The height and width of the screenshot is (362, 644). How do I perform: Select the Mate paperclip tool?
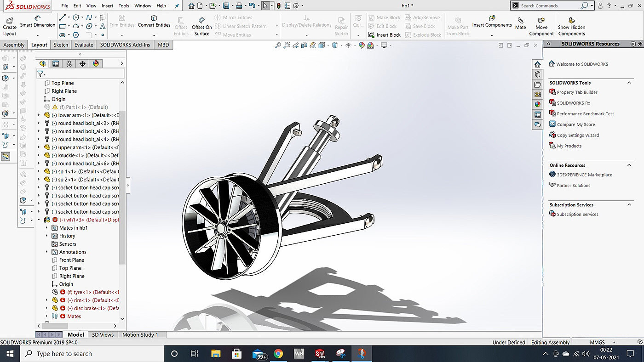[520, 23]
